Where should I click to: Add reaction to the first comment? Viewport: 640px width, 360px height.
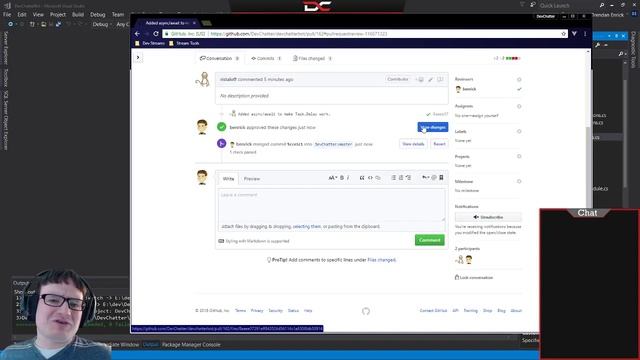420,79
